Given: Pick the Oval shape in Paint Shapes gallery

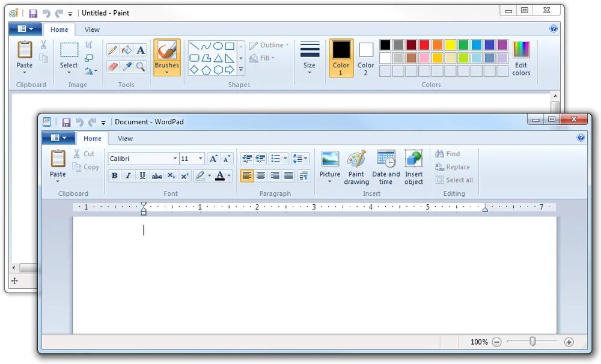Looking at the screenshot, I should click(x=218, y=46).
